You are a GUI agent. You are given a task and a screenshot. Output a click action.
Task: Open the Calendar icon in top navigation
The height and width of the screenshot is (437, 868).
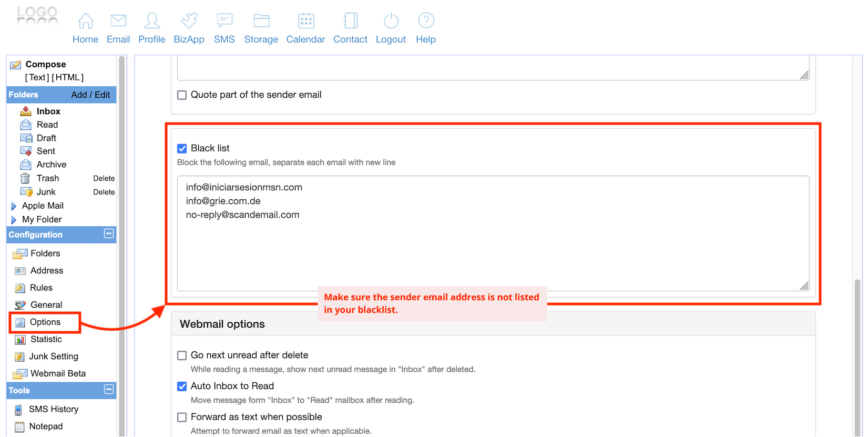305,21
